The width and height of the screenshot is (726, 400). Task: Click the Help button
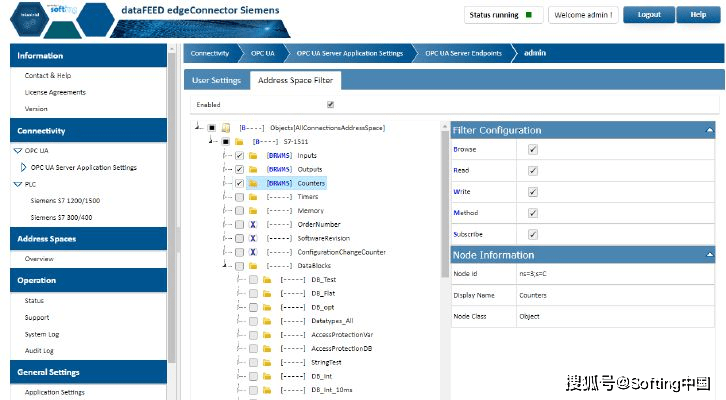[698, 15]
